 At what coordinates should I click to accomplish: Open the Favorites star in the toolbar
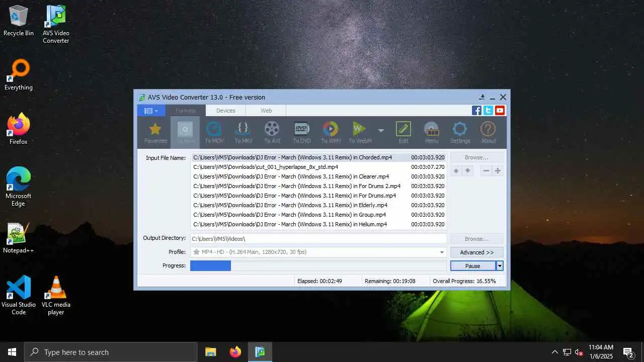[x=155, y=133]
